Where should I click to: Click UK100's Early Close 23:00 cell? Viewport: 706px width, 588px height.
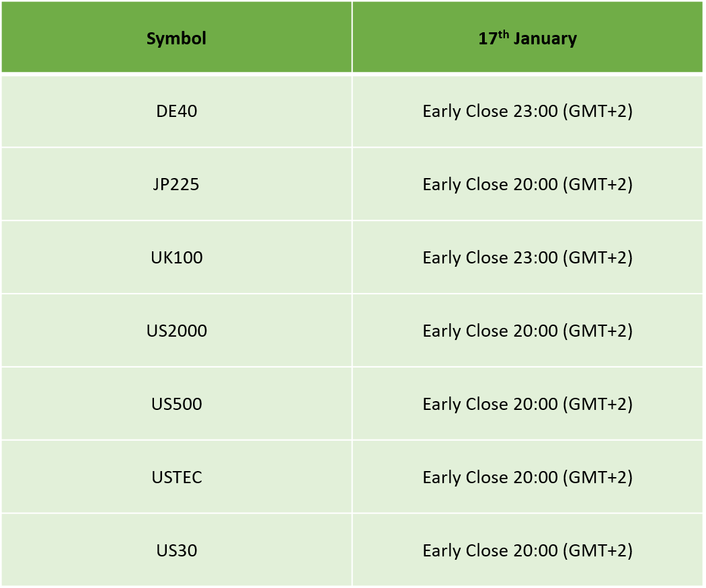click(x=527, y=257)
